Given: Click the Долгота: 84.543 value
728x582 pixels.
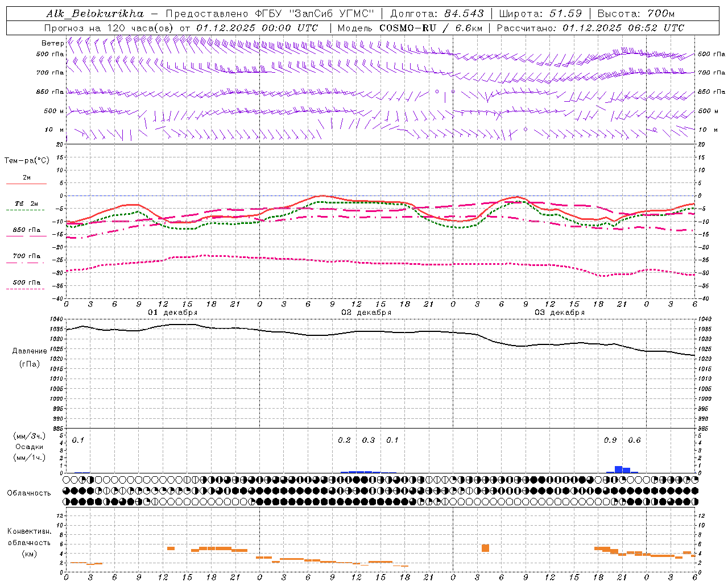Looking at the screenshot, I should click(x=437, y=14).
